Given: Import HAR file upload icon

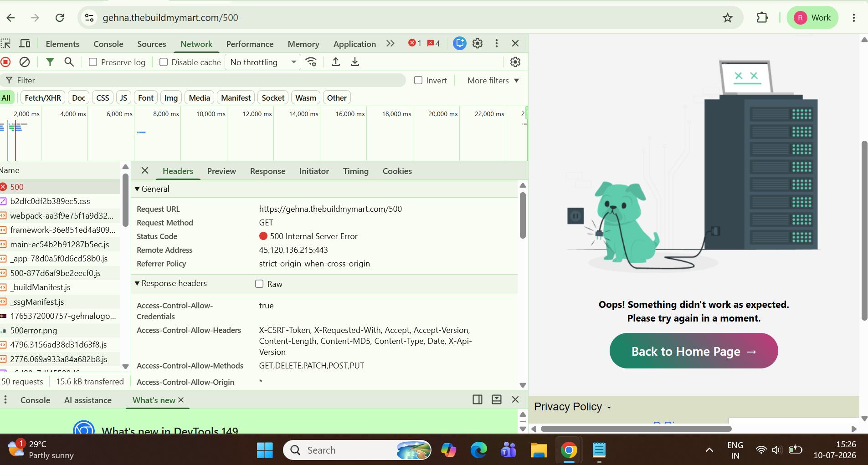Looking at the screenshot, I should 336,62.
